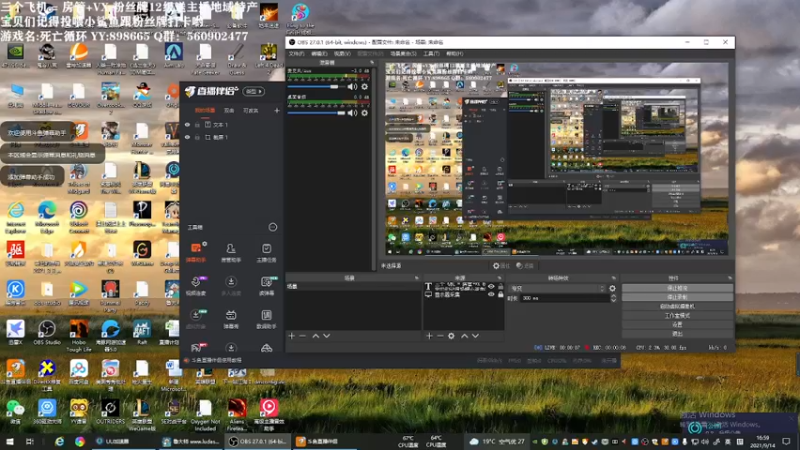Viewport: 800px width, 450px height.
Task: Click the Stop Recording button
Action: point(677,297)
